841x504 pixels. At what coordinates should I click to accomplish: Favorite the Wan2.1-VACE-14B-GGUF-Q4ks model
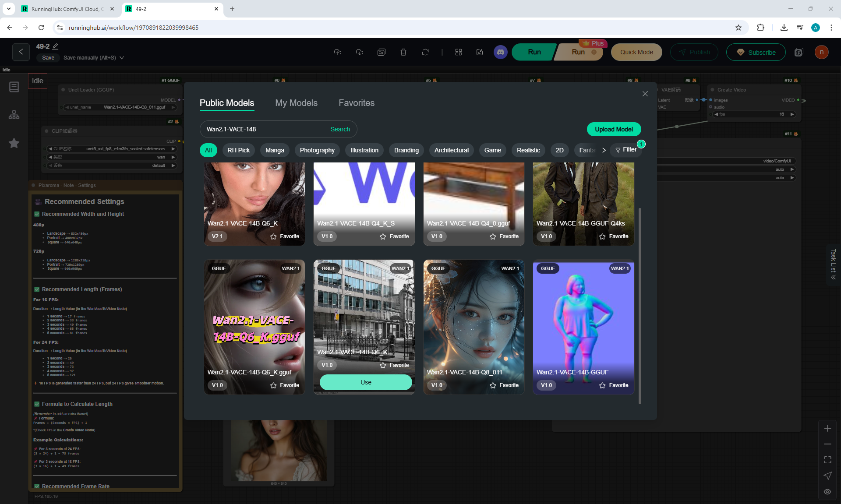pos(614,236)
